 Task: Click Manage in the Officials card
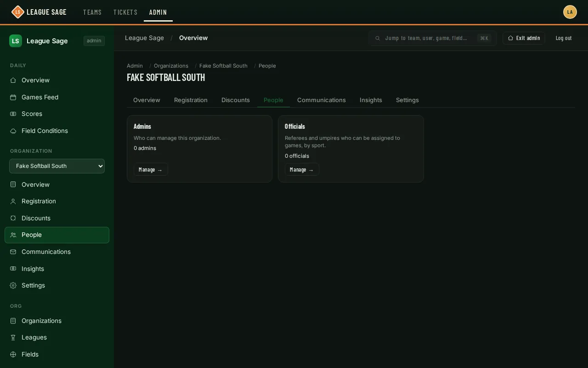pos(302,170)
